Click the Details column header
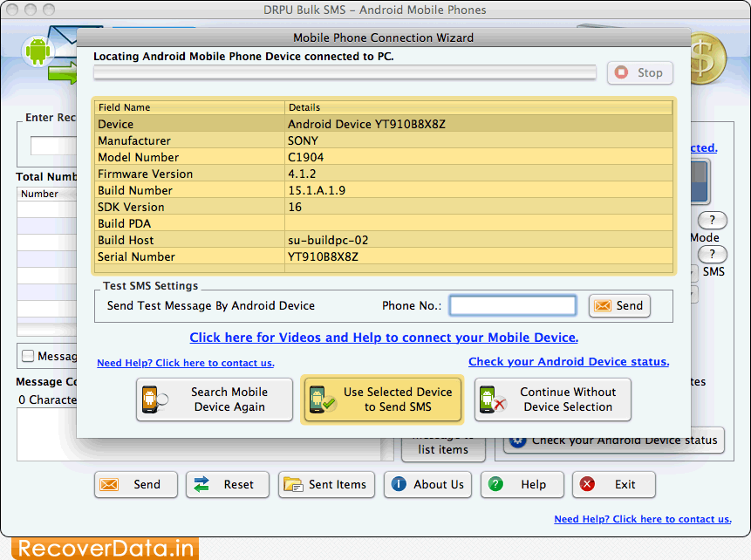The height and width of the screenshot is (560, 751). 479,107
